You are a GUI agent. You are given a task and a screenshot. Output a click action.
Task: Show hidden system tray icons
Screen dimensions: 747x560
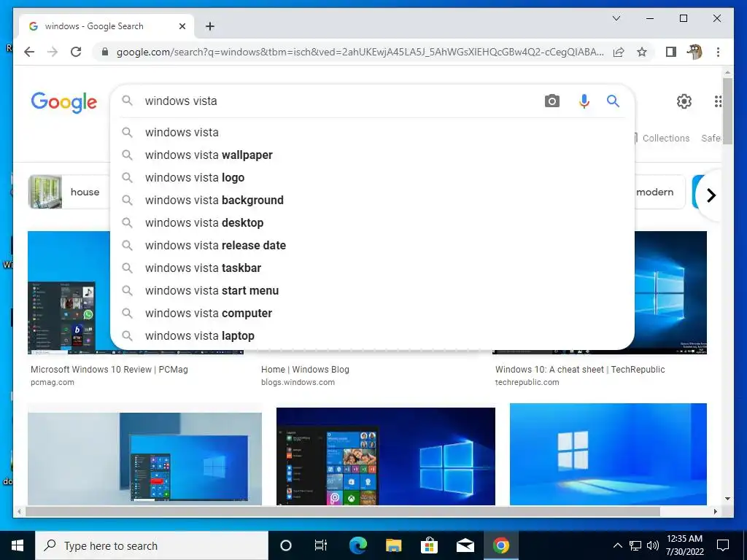(617, 545)
